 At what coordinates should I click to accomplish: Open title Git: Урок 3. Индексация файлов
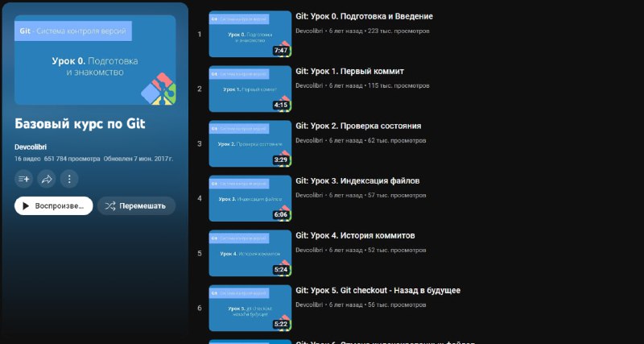pyautogui.click(x=357, y=180)
